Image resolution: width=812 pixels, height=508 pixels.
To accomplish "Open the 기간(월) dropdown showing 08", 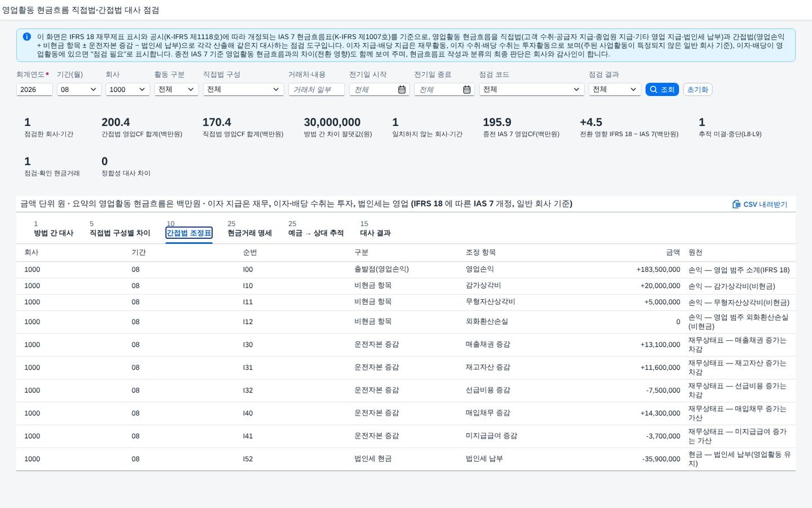I will 79,90.
